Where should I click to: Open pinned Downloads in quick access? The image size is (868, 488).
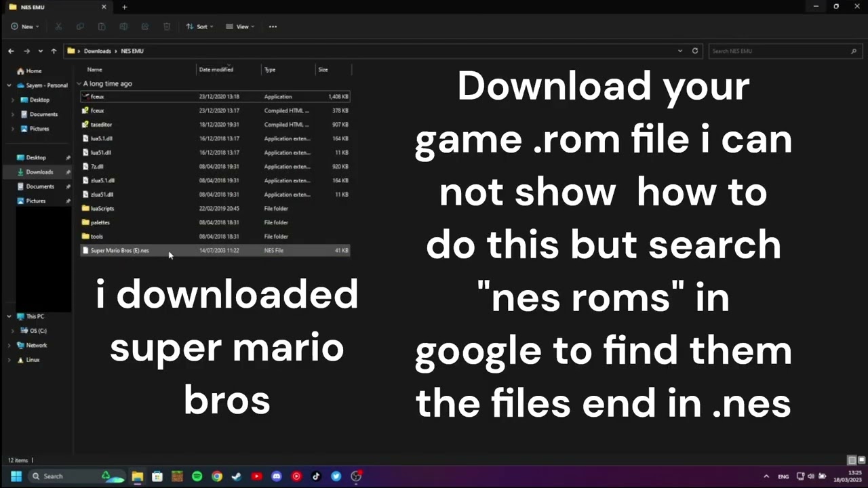(39, 172)
